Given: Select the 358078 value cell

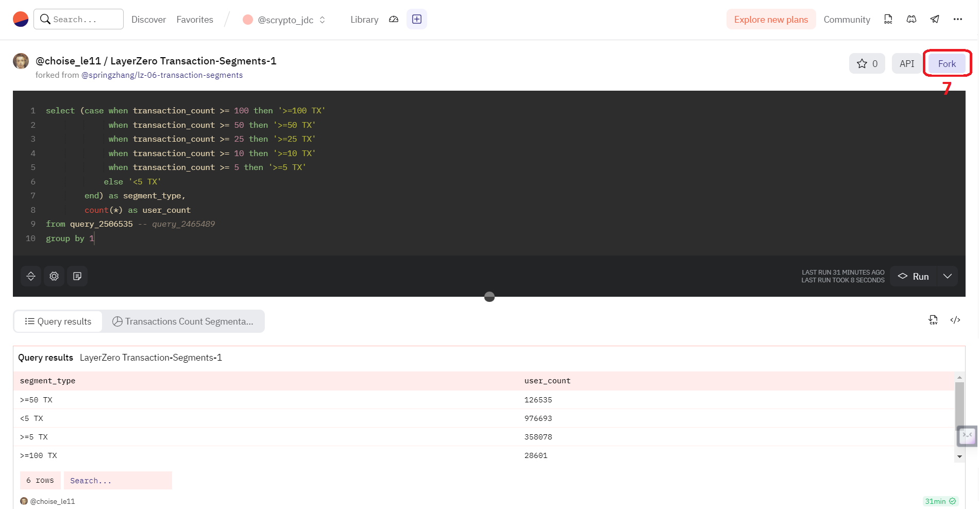Looking at the screenshot, I should [538, 437].
